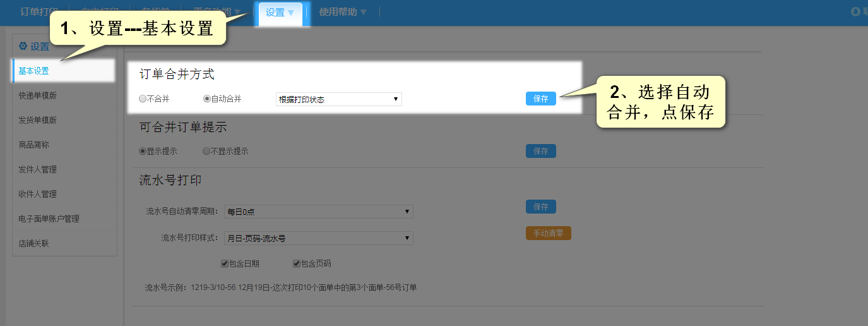Open 店铺关联 in the sidebar

(x=33, y=243)
